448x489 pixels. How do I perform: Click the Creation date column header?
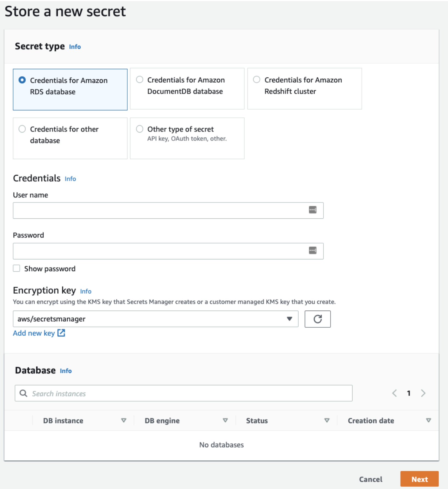point(371,420)
